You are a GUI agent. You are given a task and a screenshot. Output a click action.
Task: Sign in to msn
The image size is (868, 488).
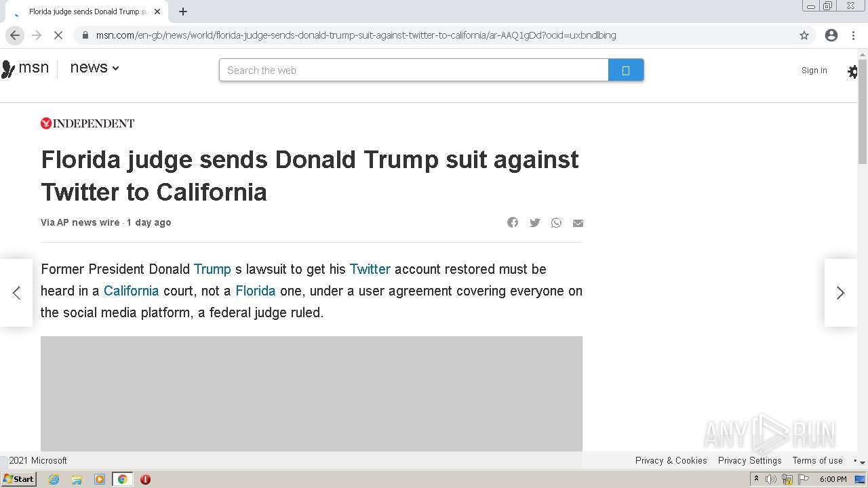pos(814,70)
